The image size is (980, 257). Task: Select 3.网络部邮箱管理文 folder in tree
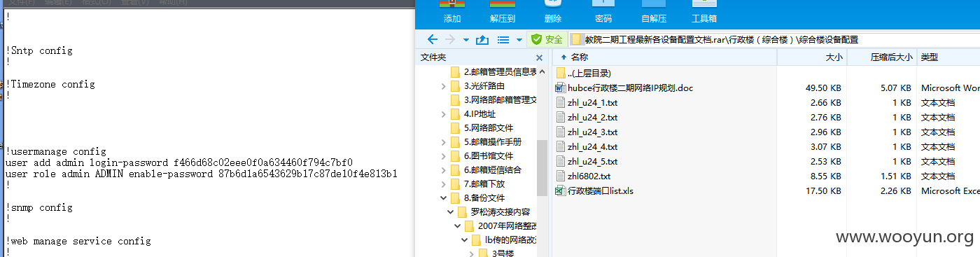point(493,99)
